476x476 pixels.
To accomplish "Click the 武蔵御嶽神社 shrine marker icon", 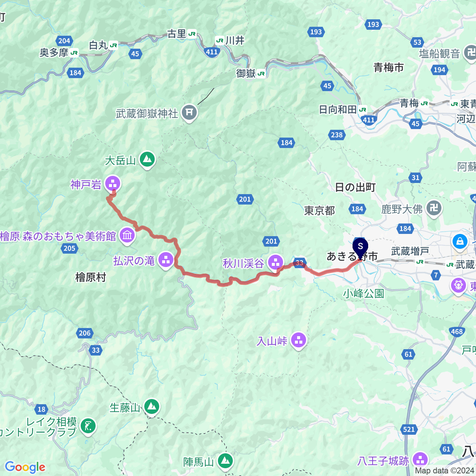I will click(189, 112).
